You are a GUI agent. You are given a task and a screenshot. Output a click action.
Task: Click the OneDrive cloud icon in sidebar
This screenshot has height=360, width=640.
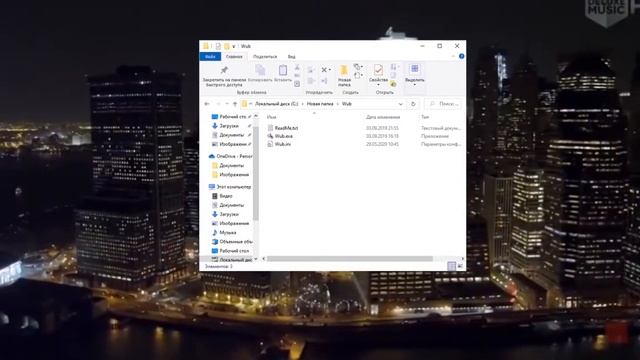pos(211,156)
